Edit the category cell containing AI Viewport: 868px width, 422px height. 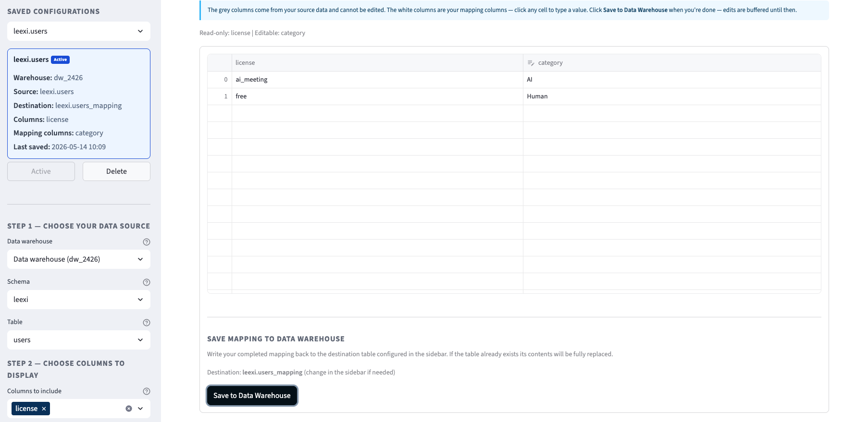point(672,80)
